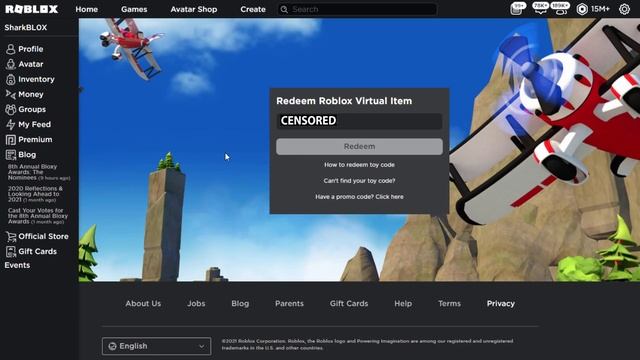Open Jobs footer link
The height and width of the screenshot is (360, 640).
click(x=196, y=304)
